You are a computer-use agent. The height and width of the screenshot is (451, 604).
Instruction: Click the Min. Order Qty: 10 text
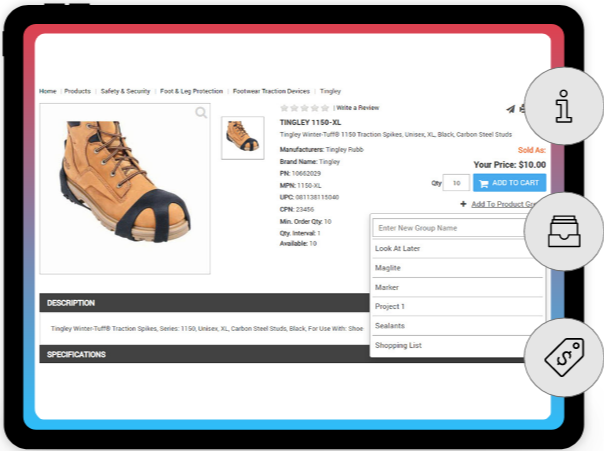305,221
